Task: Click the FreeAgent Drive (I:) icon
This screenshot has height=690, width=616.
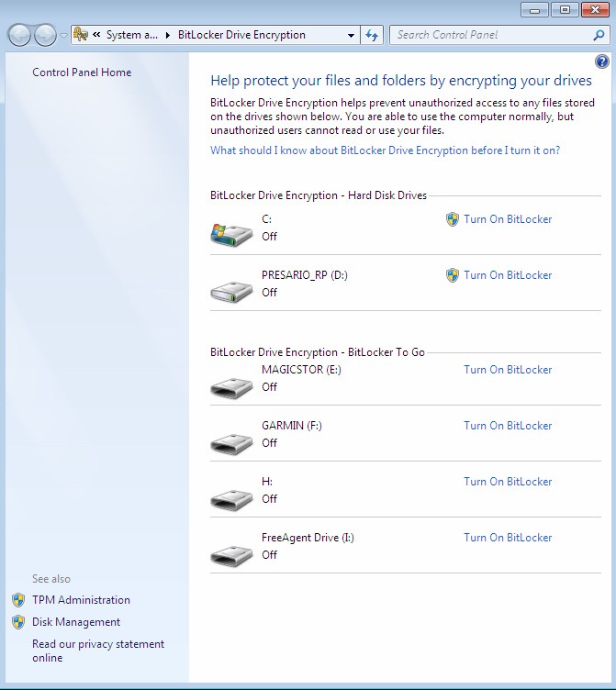Action: click(x=231, y=555)
